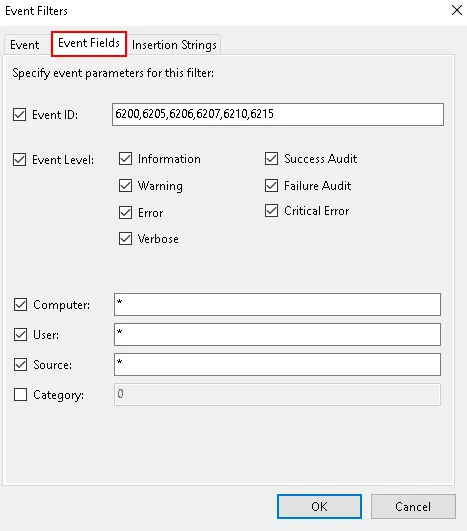Toggle the Error level checkbox
Screen dimensions: 467x531
click(x=125, y=213)
